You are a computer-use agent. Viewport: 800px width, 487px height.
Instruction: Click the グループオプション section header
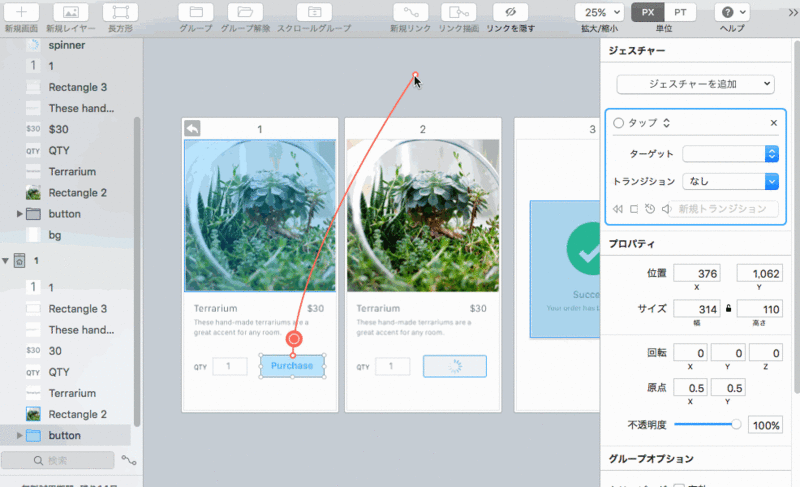[651, 458]
